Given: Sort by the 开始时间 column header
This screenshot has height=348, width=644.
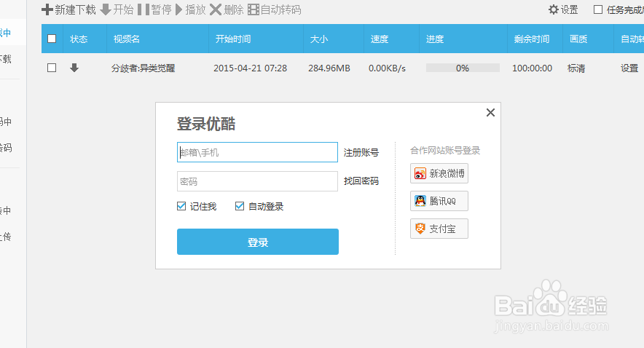Looking at the screenshot, I should pyautogui.click(x=233, y=39).
